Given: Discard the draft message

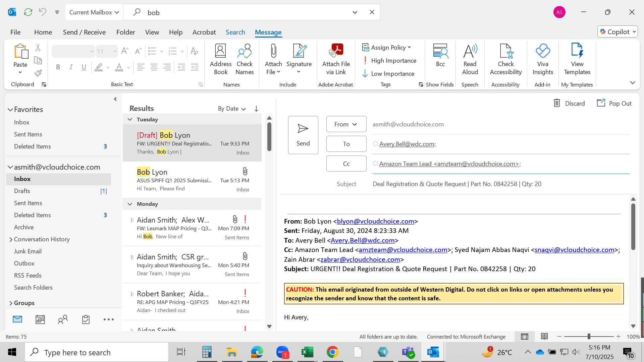Looking at the screenshot, I should [x=569, y=103].
